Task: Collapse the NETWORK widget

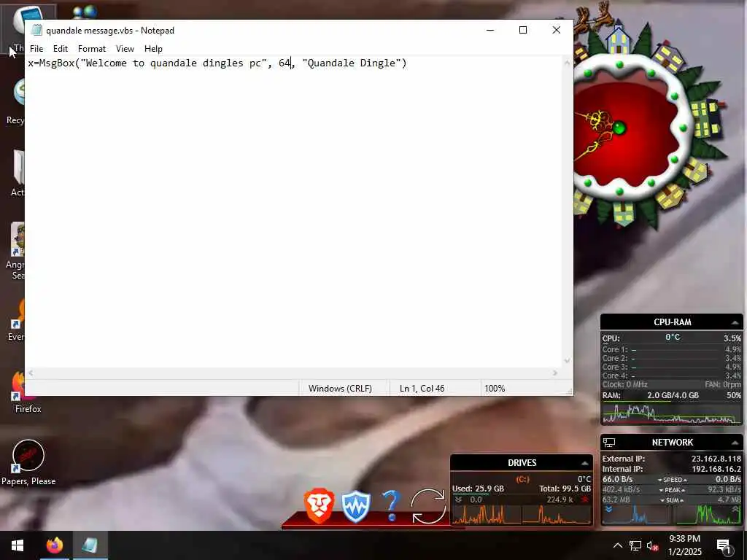Action: pos(735,443)
